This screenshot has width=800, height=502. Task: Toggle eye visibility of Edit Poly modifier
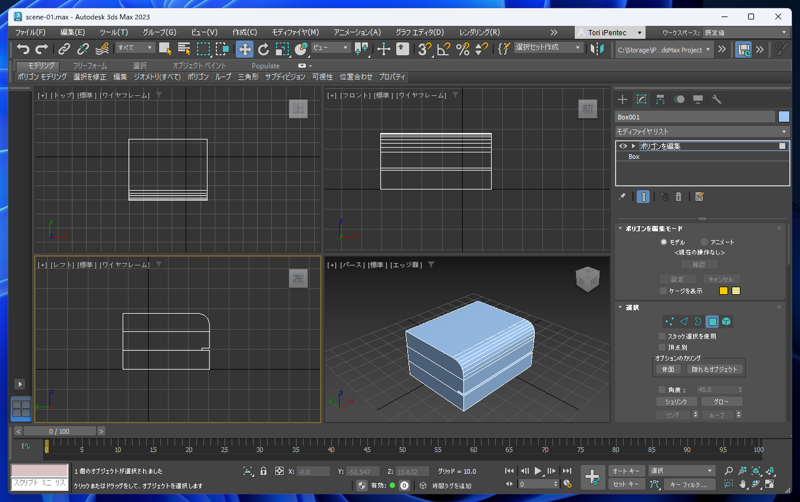coord(623,146)
